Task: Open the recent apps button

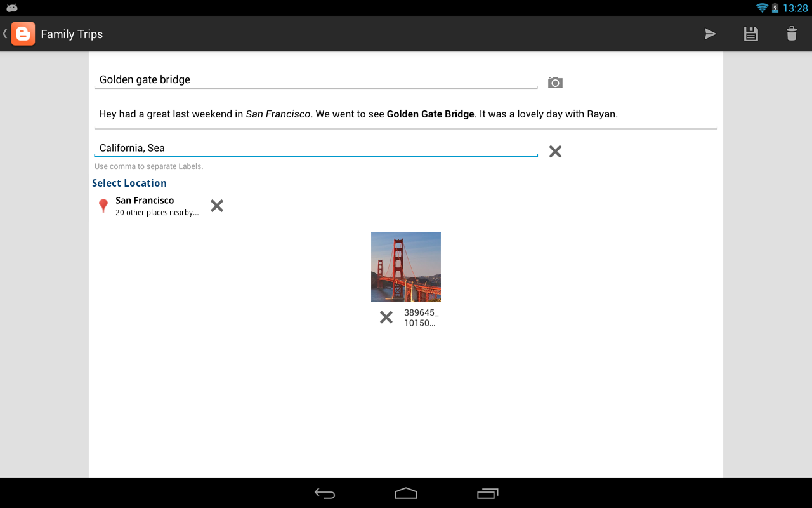Action: (487, 493)
